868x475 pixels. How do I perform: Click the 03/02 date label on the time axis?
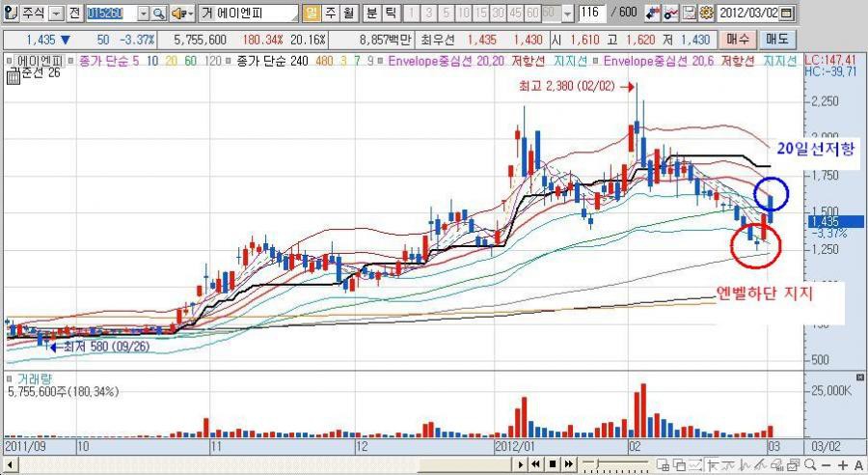coord(826,446)
